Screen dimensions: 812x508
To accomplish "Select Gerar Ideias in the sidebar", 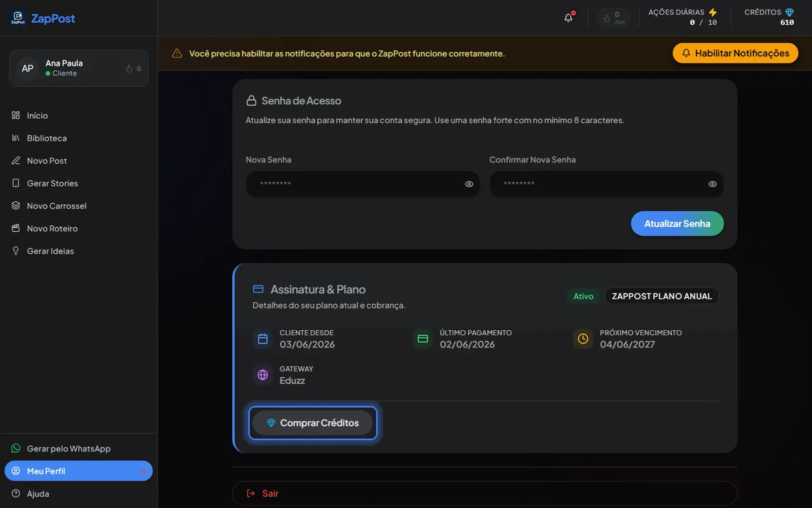I will point(79,251).
